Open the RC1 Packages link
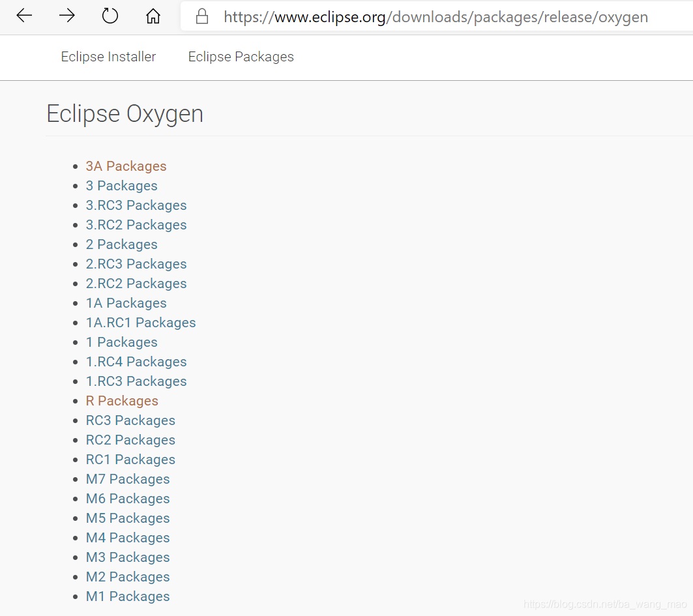Image resolution: width=693 pixels, height=616 pixels. (130, 460)
